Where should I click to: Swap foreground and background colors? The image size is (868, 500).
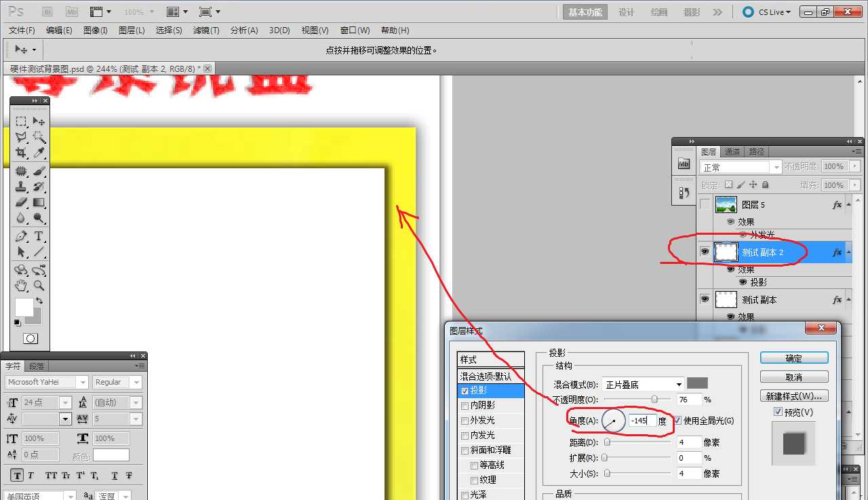39,301
